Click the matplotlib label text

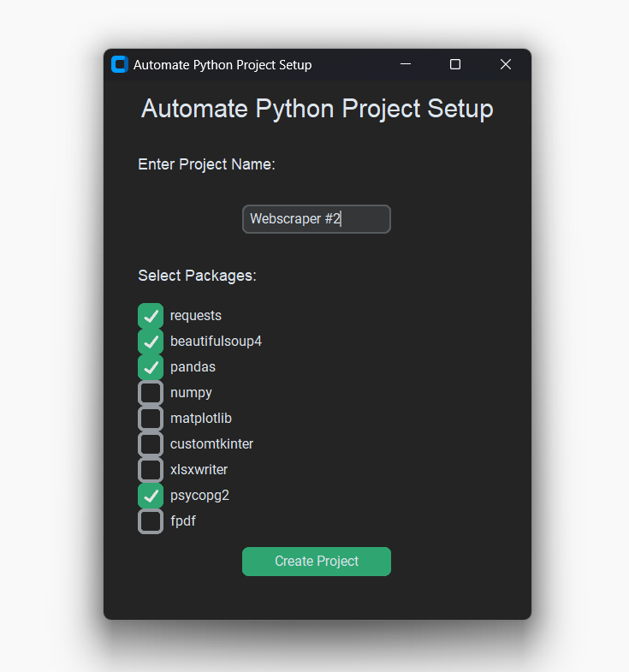pos(201,419)
